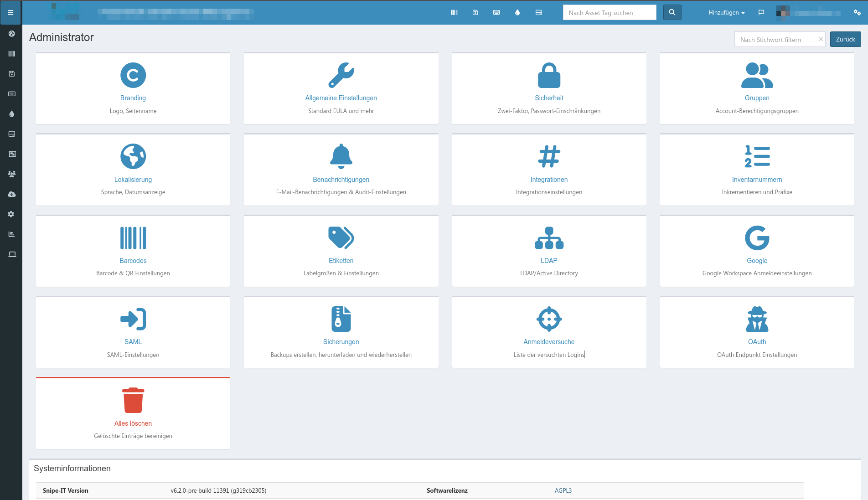
Task: Click the red Alles löschen trash icon
Action: pos(133,400)
